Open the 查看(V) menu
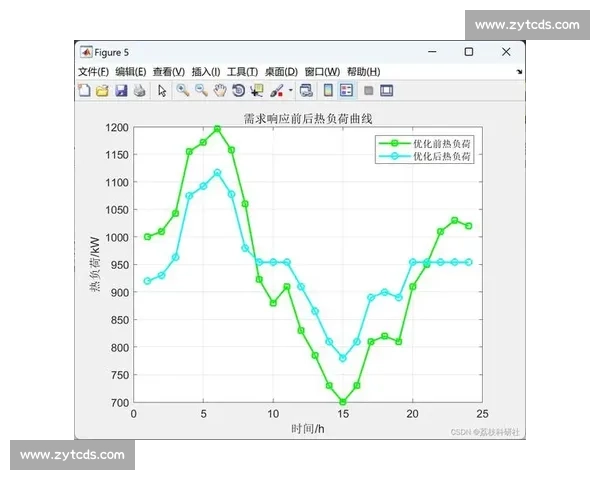The image size is (600, 480). 169,72
